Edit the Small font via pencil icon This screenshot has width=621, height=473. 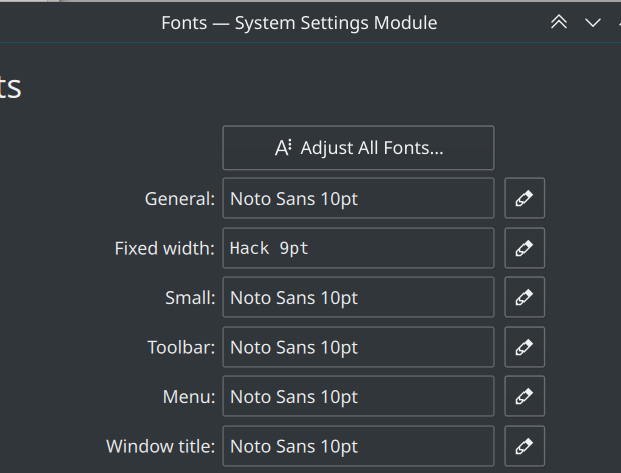(524, 298)
